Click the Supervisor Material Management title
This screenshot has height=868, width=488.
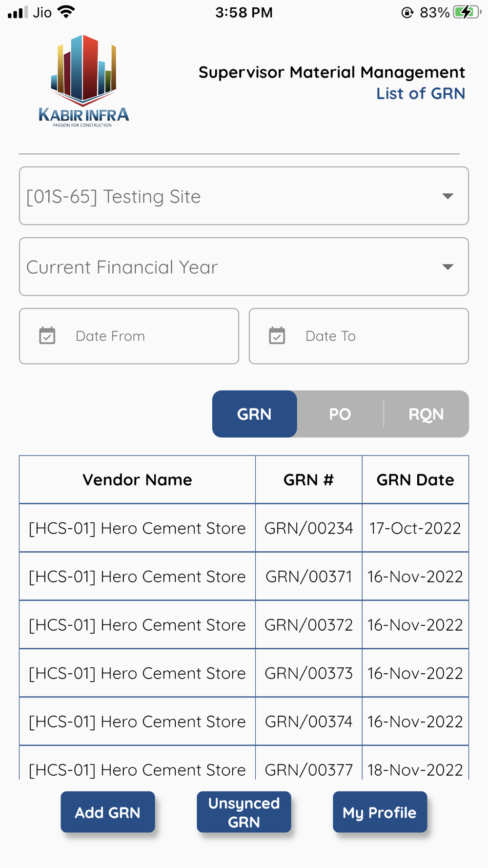click(x=332, y=72)
